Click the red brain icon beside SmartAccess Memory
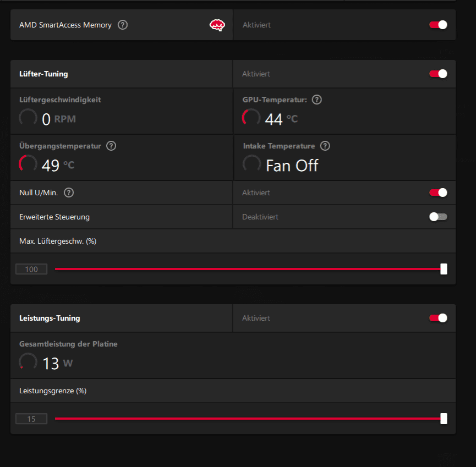Viewport: 476px width, 467px height. pyautogui.click(x=217, y=25)
